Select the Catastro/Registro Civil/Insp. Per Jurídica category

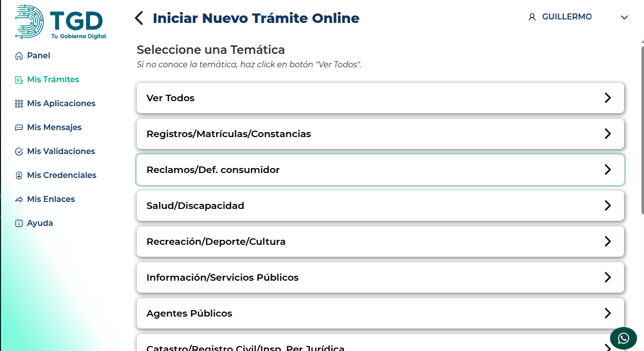(380, 343)
